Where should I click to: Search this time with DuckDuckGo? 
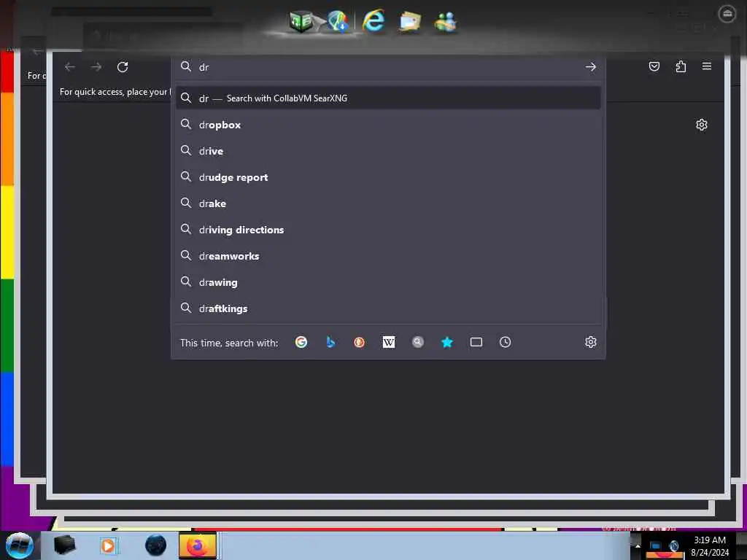359,342
